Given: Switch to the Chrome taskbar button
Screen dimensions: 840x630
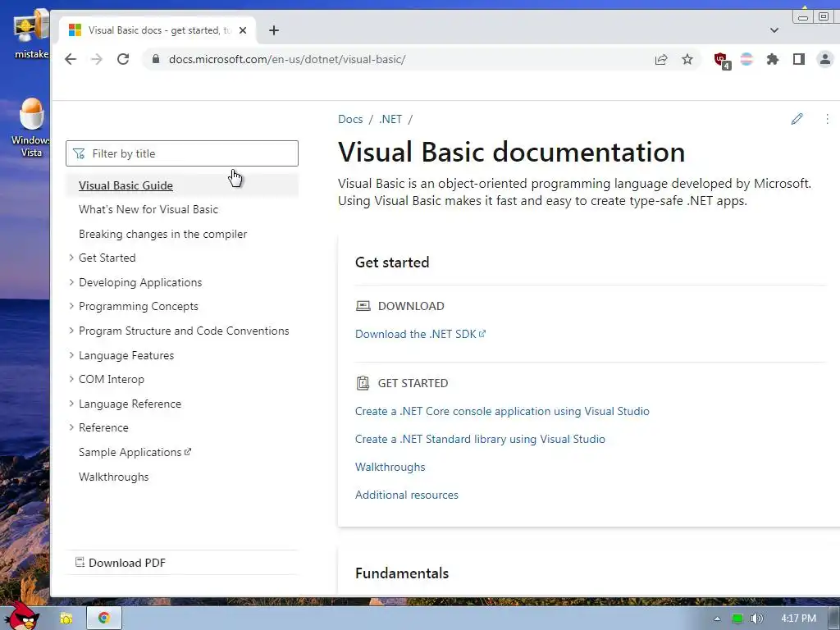Looking at the screenshot, I should pyautogui.click(x=104, y=618).
